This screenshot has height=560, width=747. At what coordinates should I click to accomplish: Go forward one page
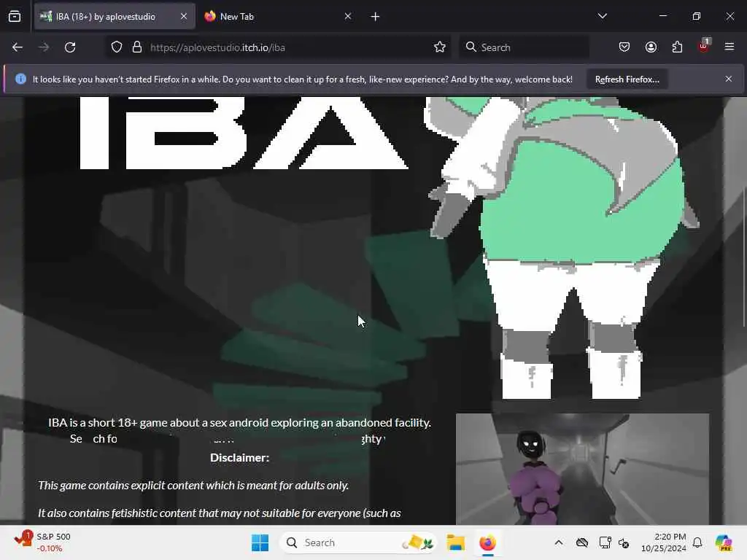pos(43,47)
